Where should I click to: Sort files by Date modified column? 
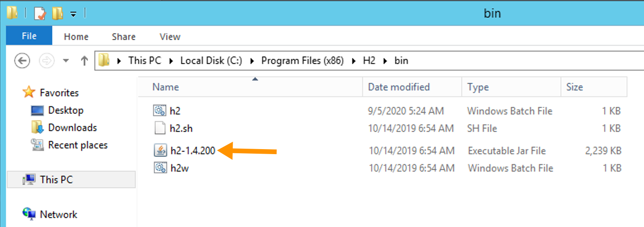412,87
